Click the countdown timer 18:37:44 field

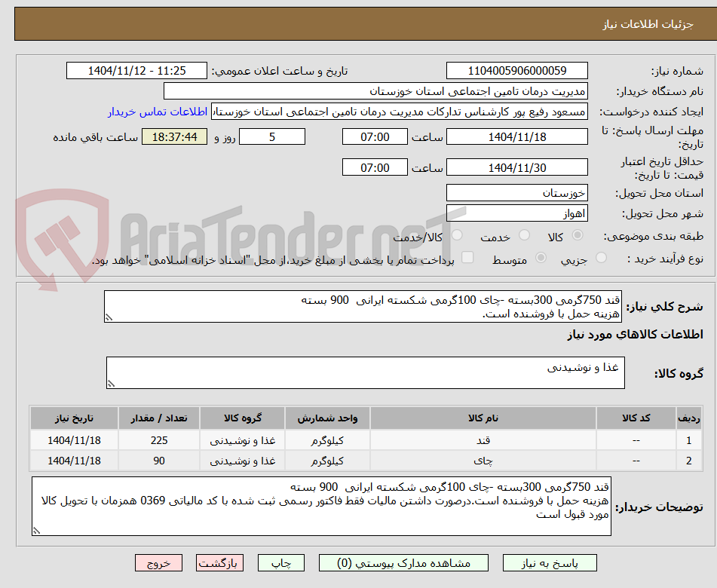click(x=174, y=136)
